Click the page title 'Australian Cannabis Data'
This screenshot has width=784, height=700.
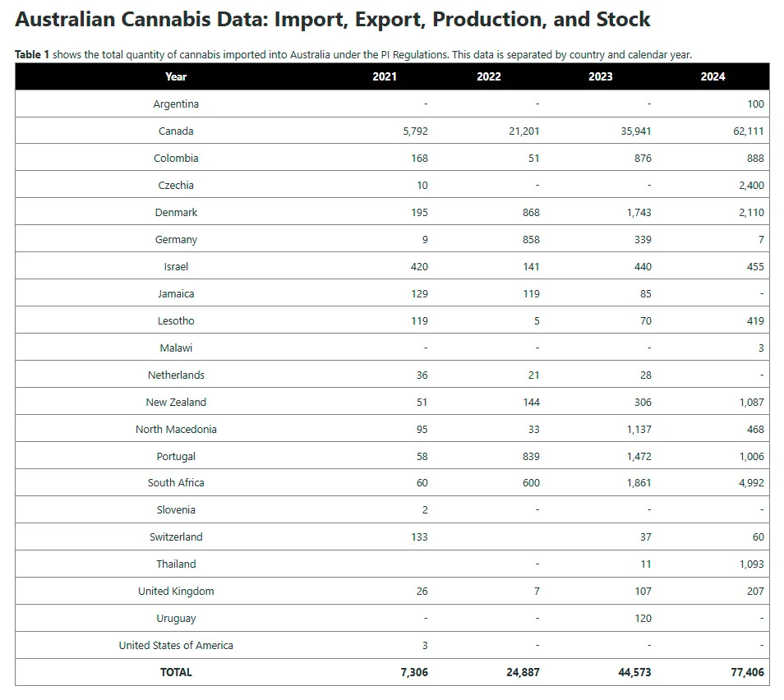[332, 20]
